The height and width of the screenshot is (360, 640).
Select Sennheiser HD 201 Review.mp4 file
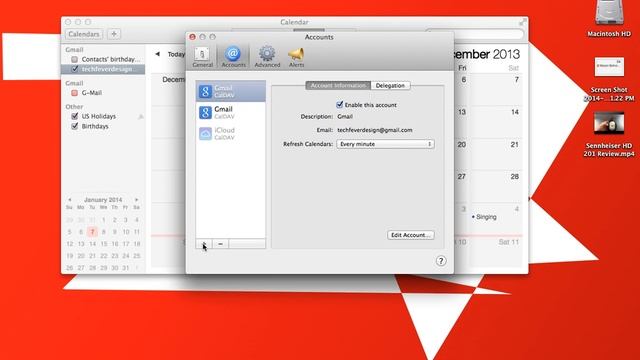(609, 135)
